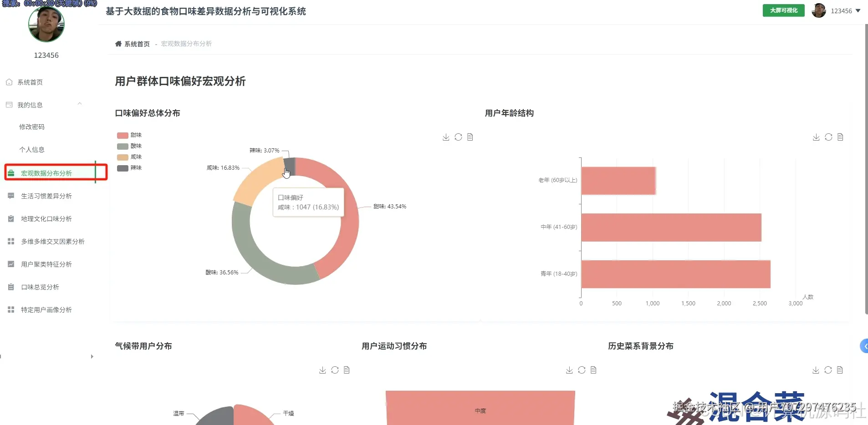868x425 pixels.
Task: Click the home icon in the breadcrumb
Action: coord(118,43)
